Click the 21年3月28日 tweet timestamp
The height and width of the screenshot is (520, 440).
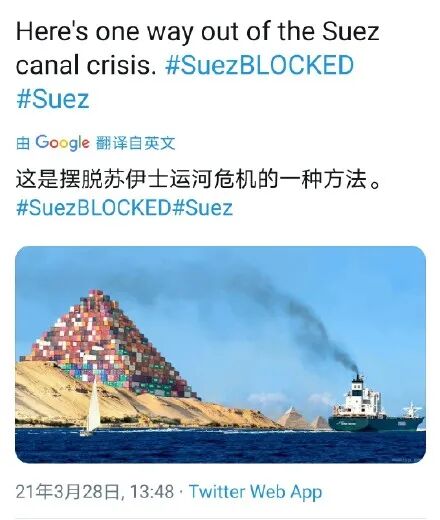[x=94, y=492]
